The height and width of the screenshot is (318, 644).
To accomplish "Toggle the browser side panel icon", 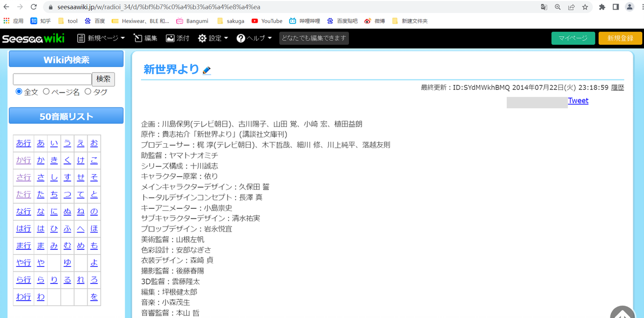I will pyautogui.click(x=616, y=7).
